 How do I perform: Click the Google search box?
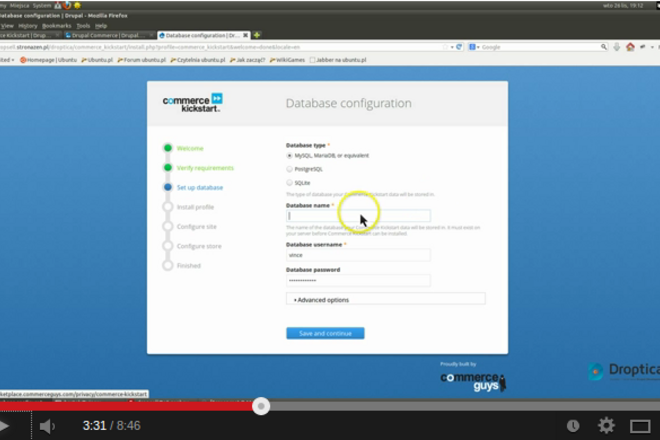[541, 47]
